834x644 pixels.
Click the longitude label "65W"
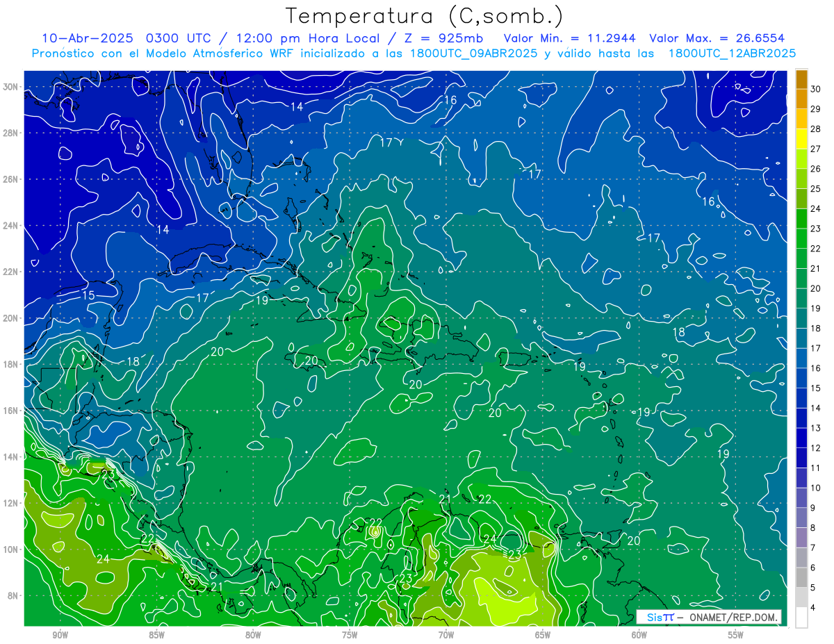tap(543, 635)
